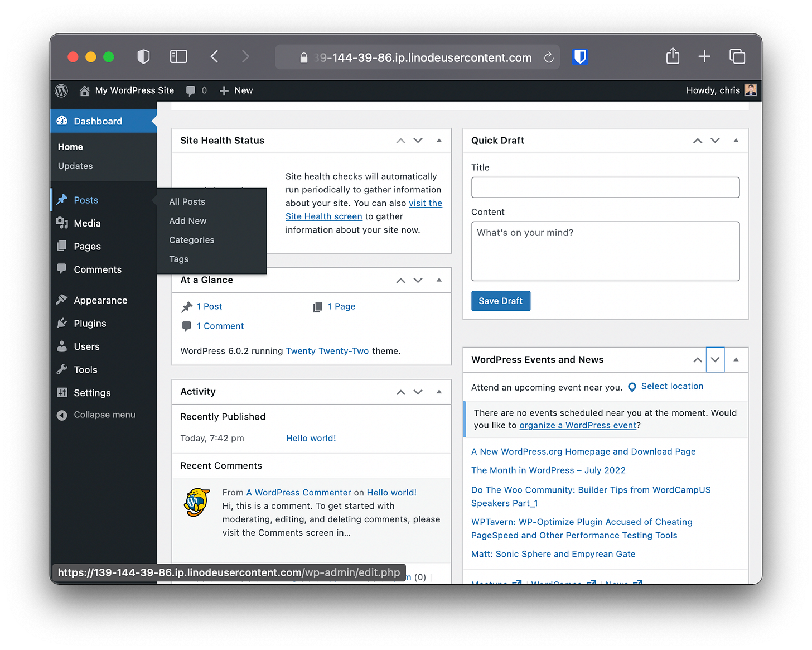Click the 1 Comment link
Screen dimensions: 812x650
pyautogui.click(x=220, y=326)
